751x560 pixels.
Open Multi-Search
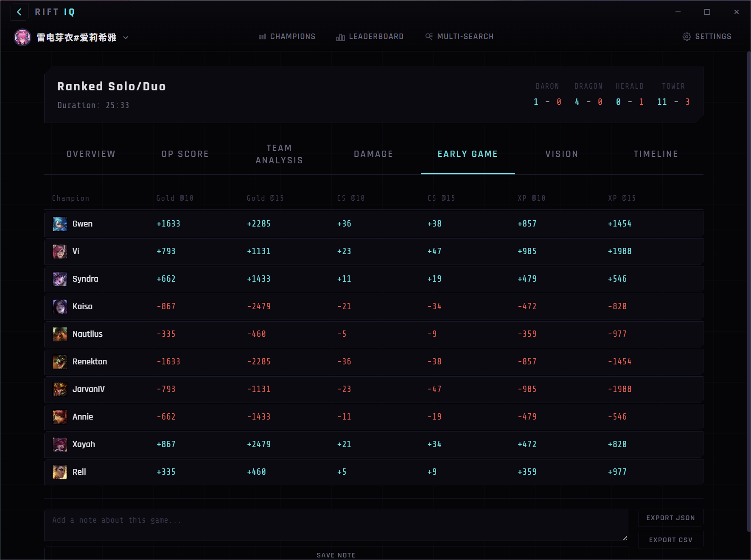pos(460,36)
